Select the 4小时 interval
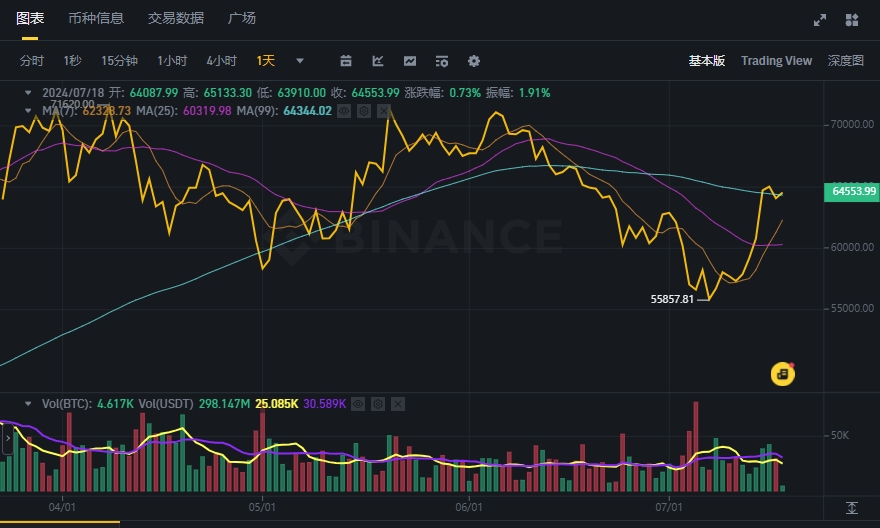This screenshot has height=528, width=880. click(221, 61)
